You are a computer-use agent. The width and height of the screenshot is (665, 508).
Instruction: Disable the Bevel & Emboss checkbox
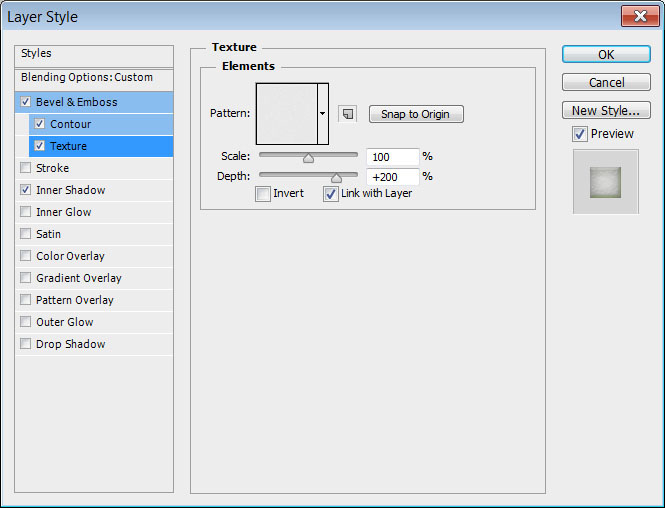26,102
